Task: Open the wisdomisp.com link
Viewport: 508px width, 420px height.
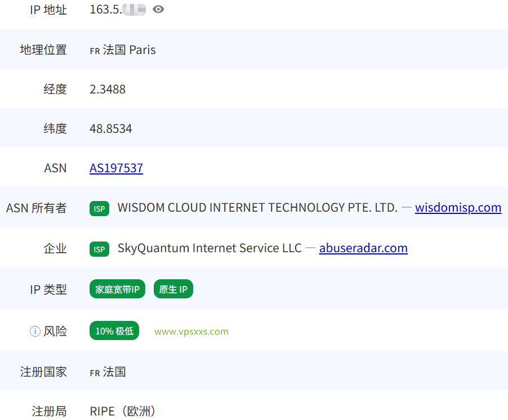Action: 458,208
